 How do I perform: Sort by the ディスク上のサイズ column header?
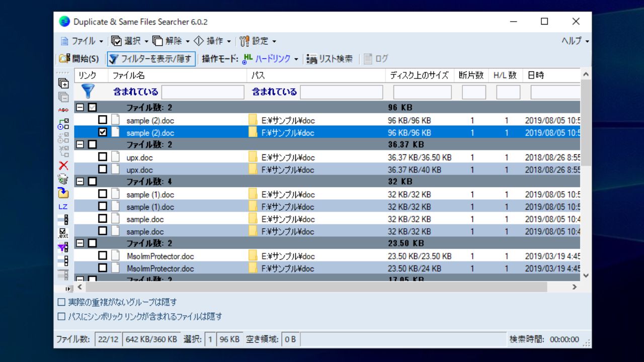(x=420, y=75)
